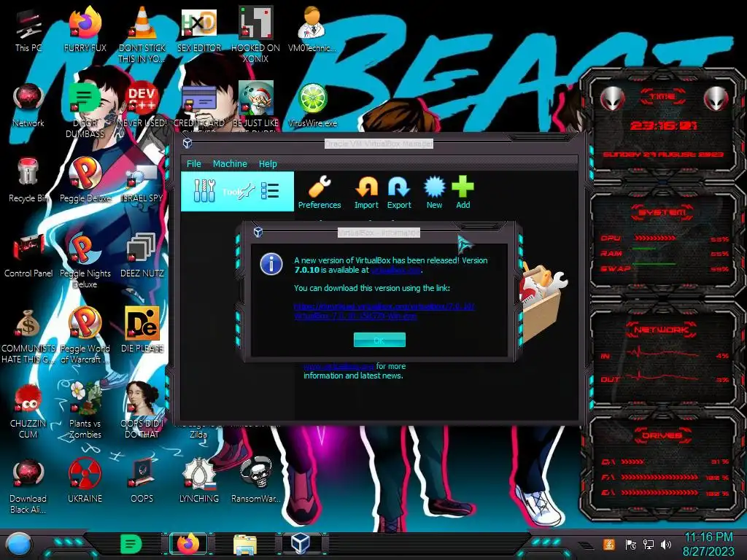This screenshot has width=747, height=560.
Task: Click the NETWORK gadget IN graph
Action: tap(662, 354)
